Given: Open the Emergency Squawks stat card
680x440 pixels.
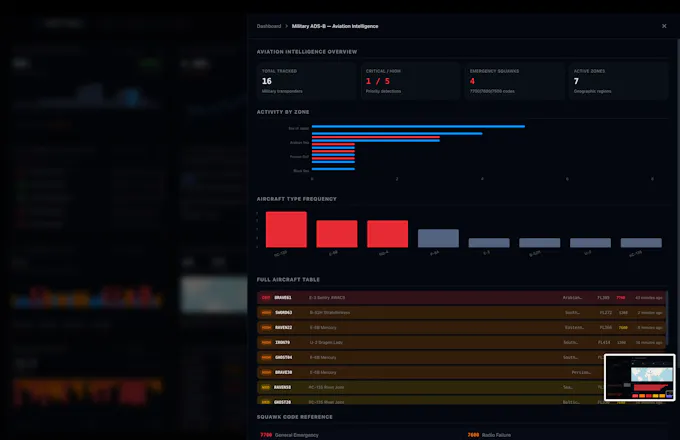Looking at the screenshot, I should 514,81.
